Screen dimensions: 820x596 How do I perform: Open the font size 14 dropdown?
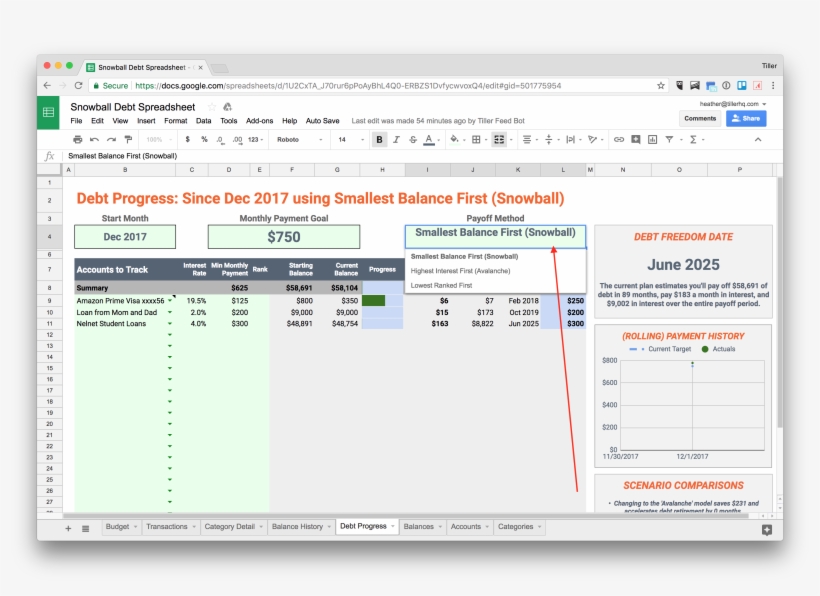(x=351, y=140)
